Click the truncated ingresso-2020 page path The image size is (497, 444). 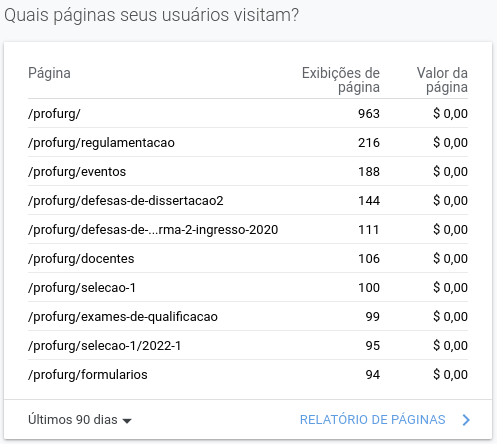153,230
